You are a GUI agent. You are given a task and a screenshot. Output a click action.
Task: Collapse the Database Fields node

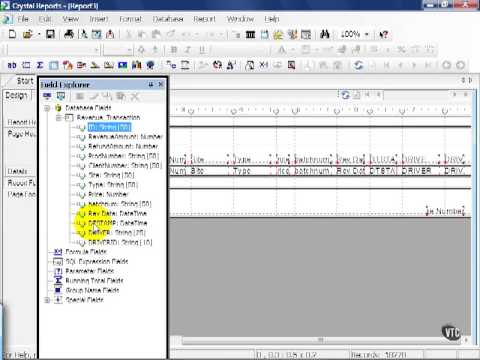(47, 108)
